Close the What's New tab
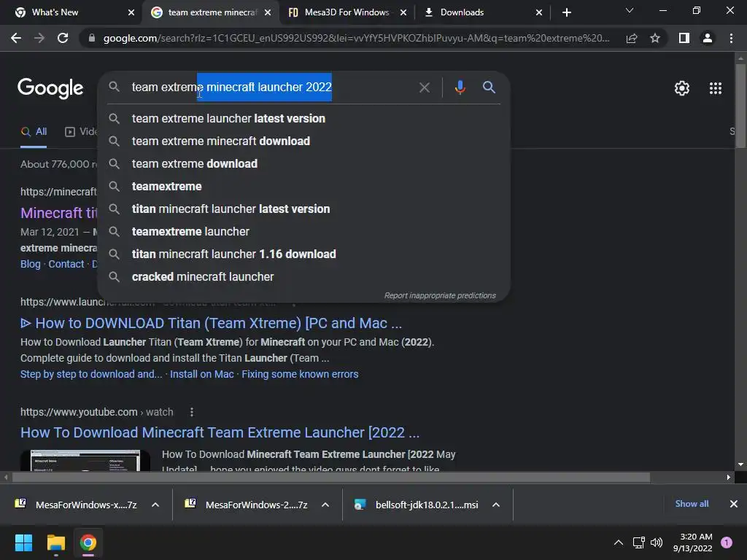This screenshot has width=747, height=560. (131, 12)
